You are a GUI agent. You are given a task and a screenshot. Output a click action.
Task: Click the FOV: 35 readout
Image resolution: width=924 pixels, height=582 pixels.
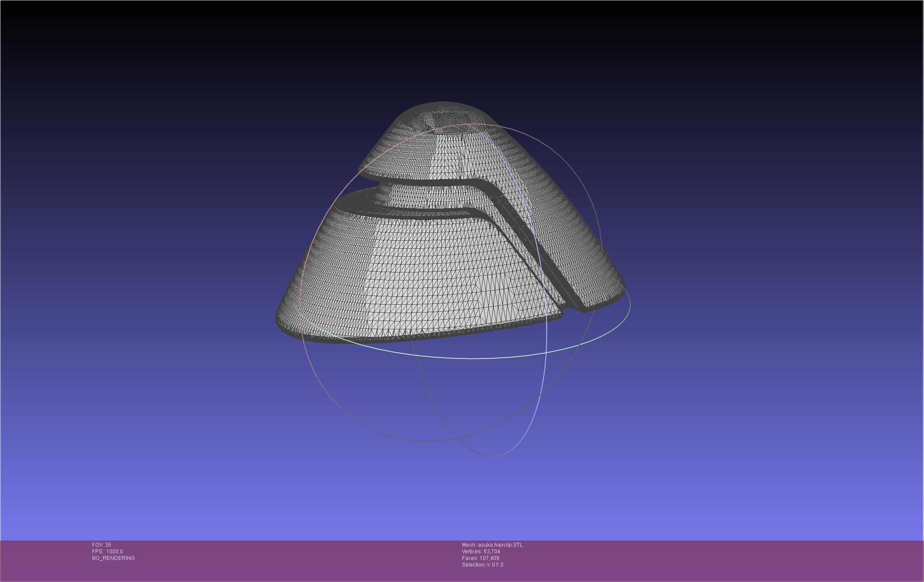[x=101, y=545]
